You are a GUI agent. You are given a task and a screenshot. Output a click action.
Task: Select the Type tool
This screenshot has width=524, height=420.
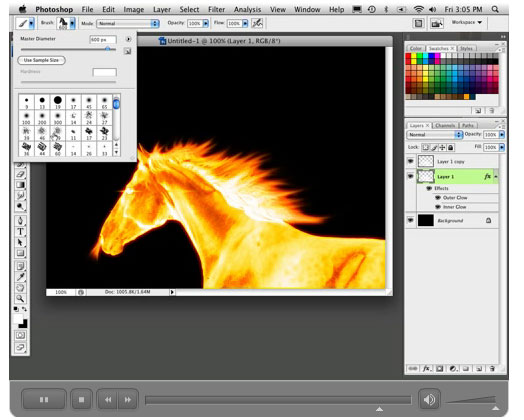tap(20, 232)
